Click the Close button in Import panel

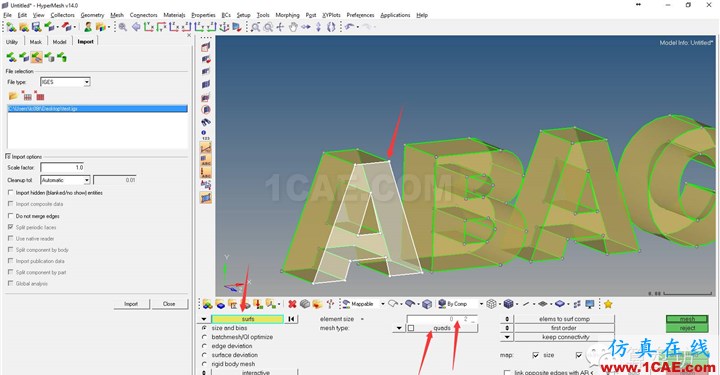169,304
